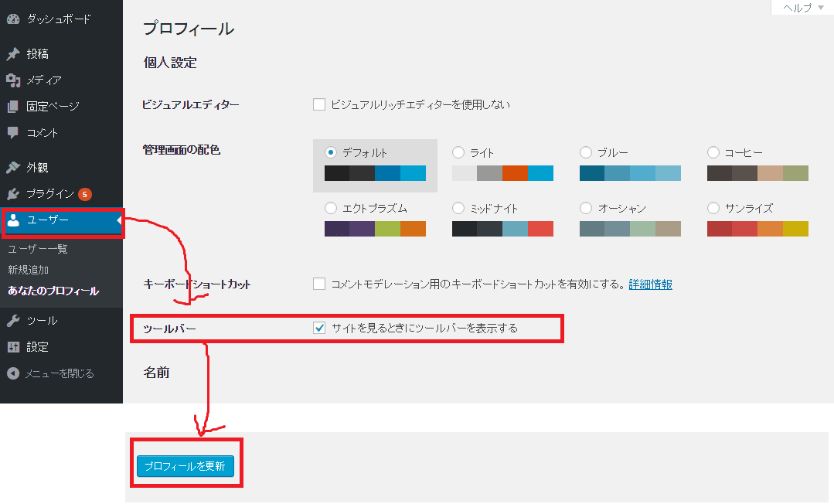
Task: Open 新規追加 under the user menu
Action: pyautogui.click(x=29, y=270)
